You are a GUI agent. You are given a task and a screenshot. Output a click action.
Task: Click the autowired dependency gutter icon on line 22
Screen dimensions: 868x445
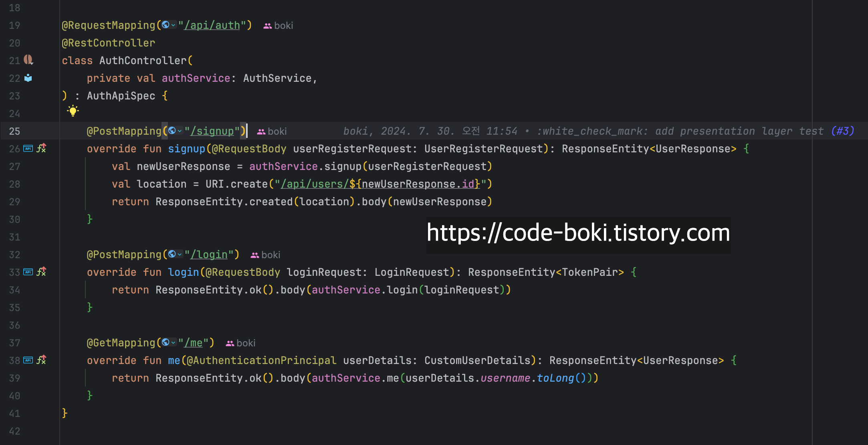coord(28,78)
